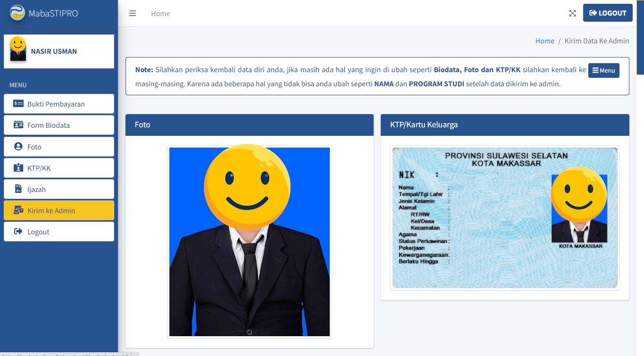
Task: Click the Kirim ke Admin icon
Action: click(x=18, y=210)
